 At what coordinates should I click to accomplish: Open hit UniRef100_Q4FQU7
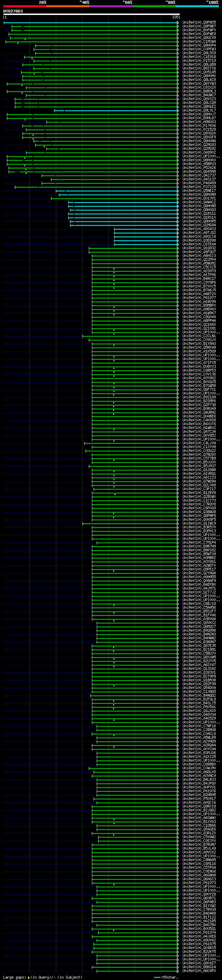[199, 252]
